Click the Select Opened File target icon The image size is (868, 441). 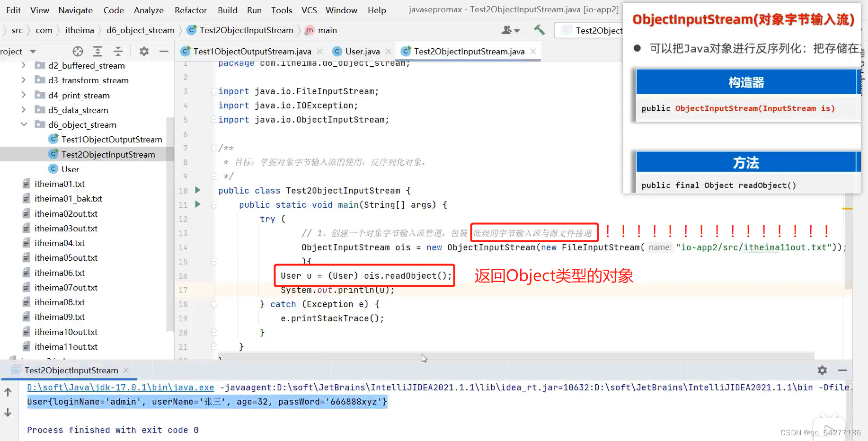[78, 51]
